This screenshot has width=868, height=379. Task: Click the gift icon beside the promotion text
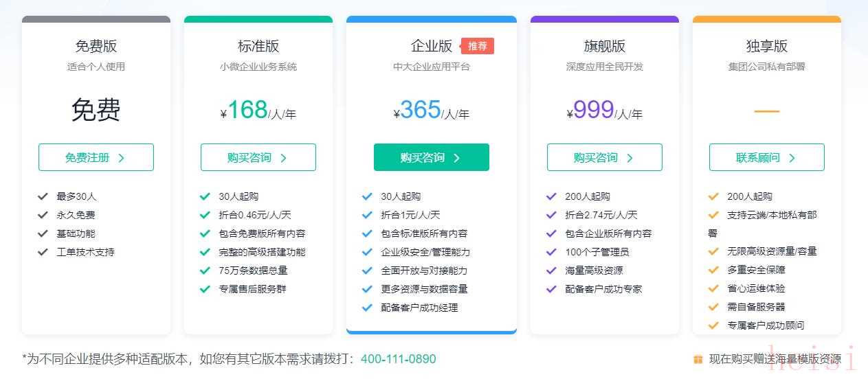coord(698,359)
